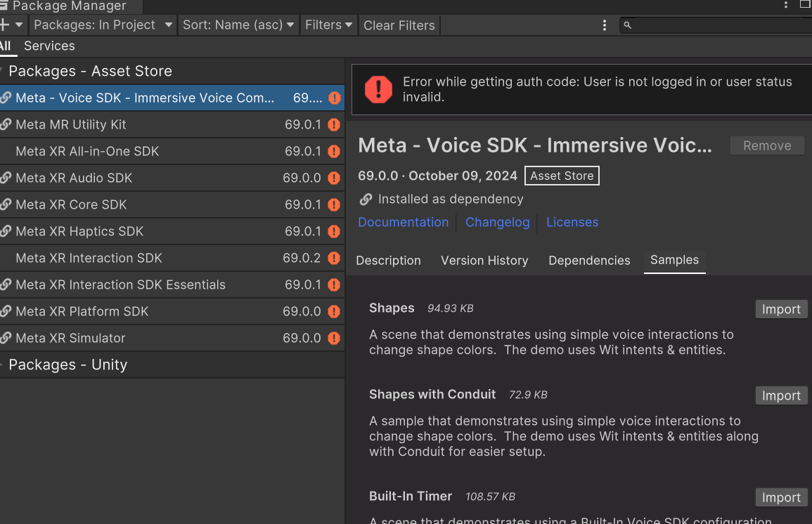This screenshot has height=524, width=812.
Task: Click the auth error message text
Action: coord(597,89)
